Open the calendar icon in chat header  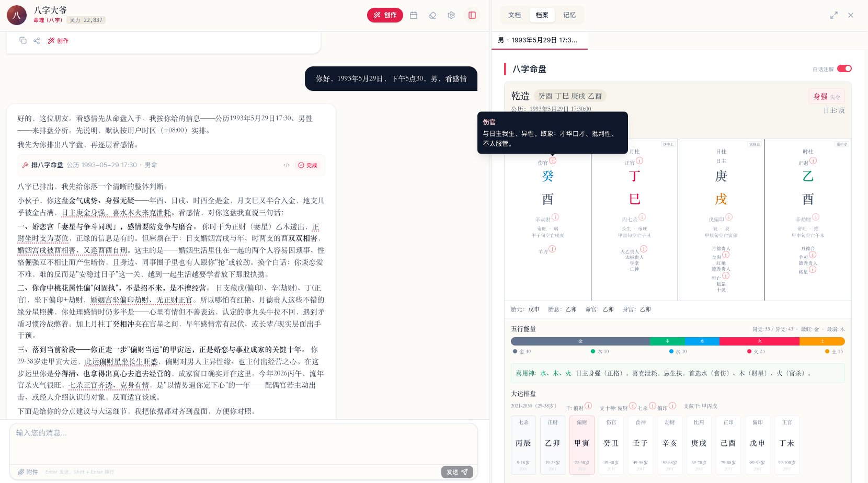coord(414,15)
